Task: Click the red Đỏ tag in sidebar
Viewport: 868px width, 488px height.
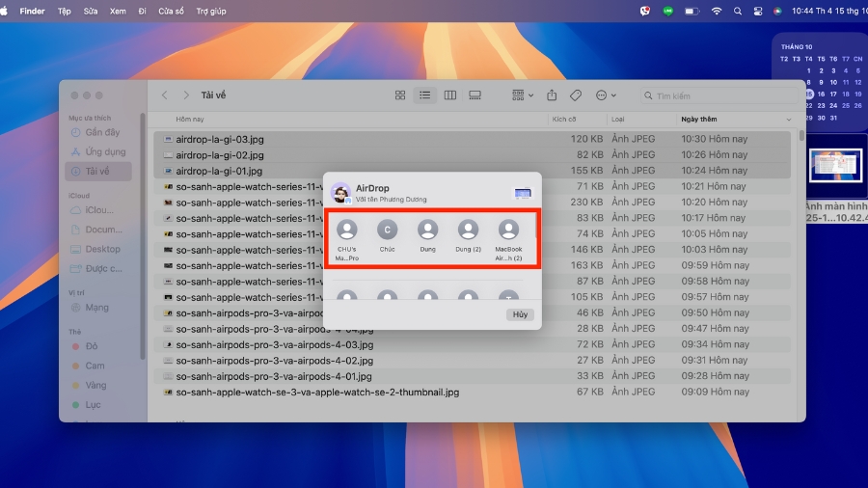Action: tap(92, 345)
